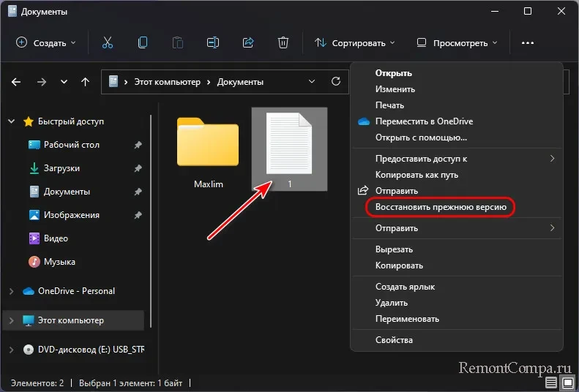The height and width of the screenshot is (392, 579).
Task: Open the Сортировать dropdown
Action: [355, 43]
